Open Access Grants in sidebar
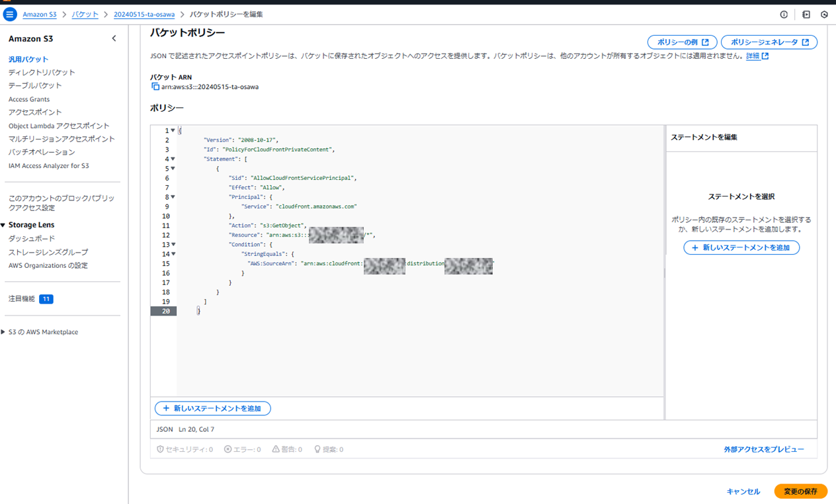The width and height of the screenshot is (836, 504). [x=29, y=99]
